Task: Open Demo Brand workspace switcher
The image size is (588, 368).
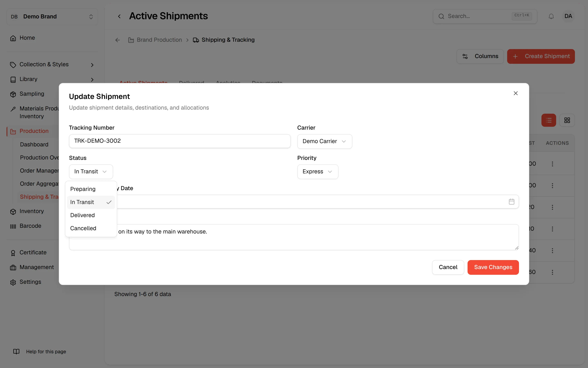Action: (52, 17)
